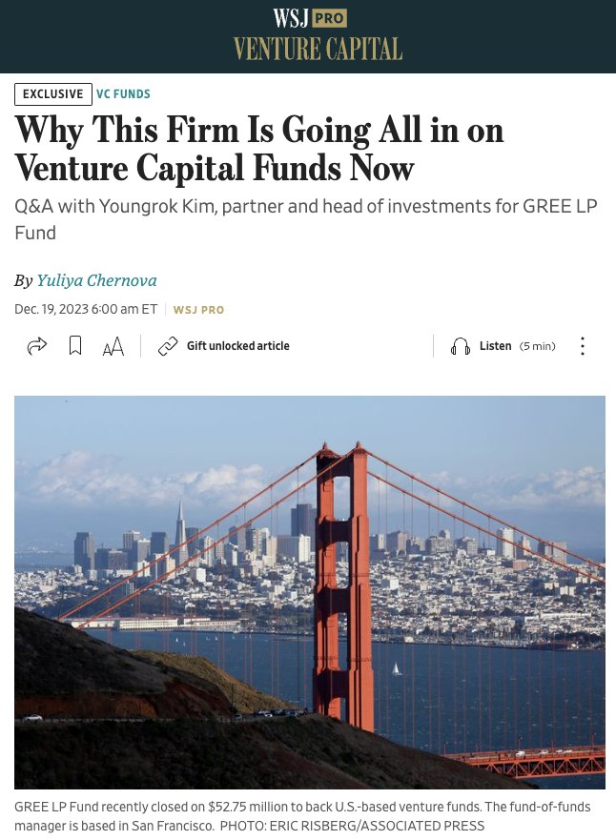Open text size options via AA icon
The image size is (616, 840).
113,347
